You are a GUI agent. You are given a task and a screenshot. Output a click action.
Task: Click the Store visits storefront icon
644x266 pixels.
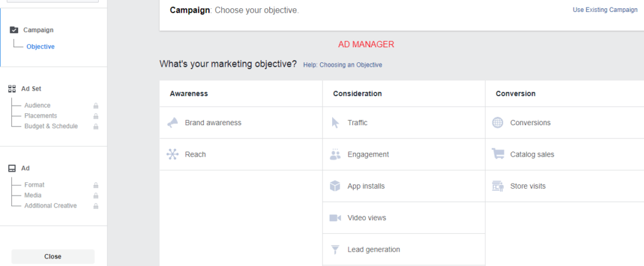[498, 186]
